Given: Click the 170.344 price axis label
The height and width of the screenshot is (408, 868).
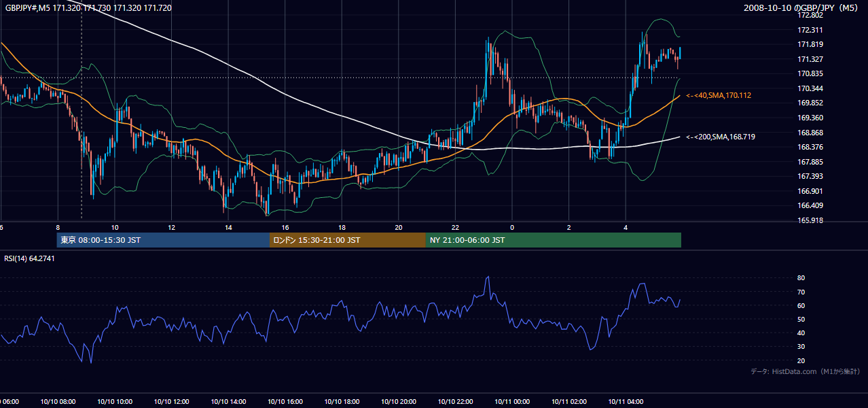Looking at the screenshot, I should (x=810, y=88).
